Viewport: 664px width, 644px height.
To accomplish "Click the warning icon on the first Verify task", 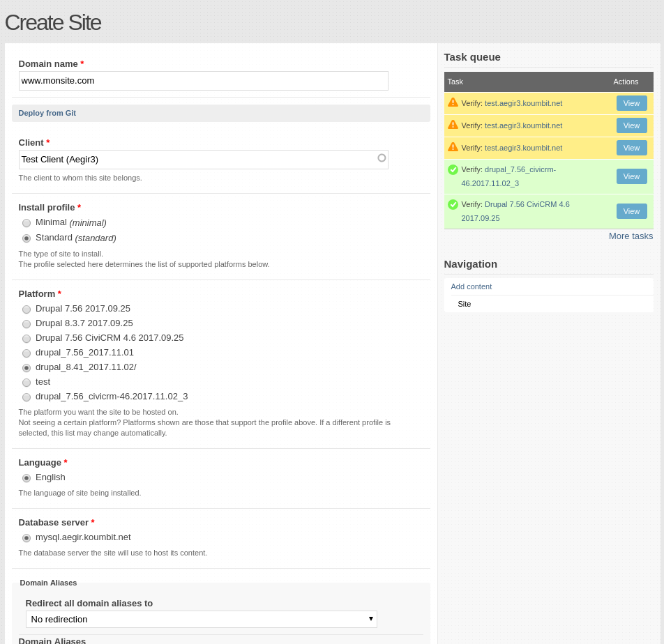I will click(453, 102).
